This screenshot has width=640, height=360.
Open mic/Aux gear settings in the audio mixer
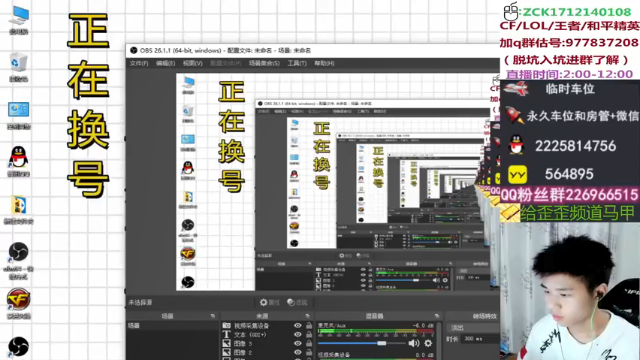tap(428, 343)
